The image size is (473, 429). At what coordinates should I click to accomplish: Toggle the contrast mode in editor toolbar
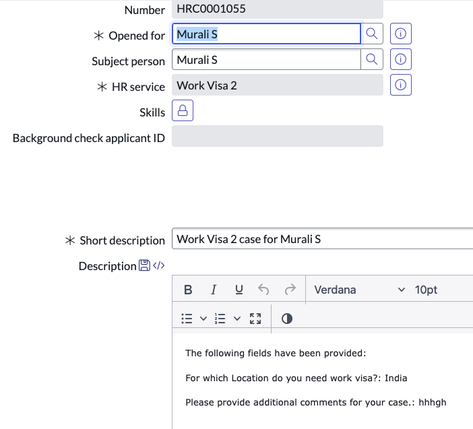click(x=287, y=319)
